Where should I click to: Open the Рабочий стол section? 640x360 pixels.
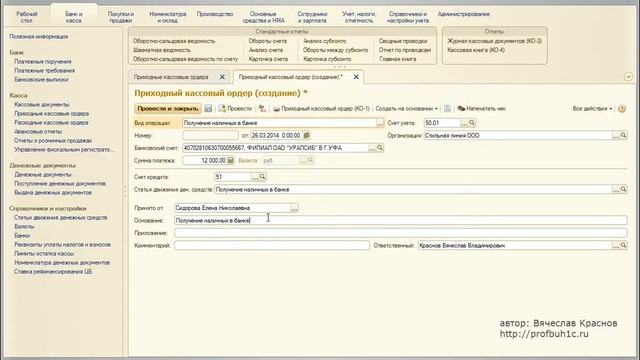click(27, 17)
